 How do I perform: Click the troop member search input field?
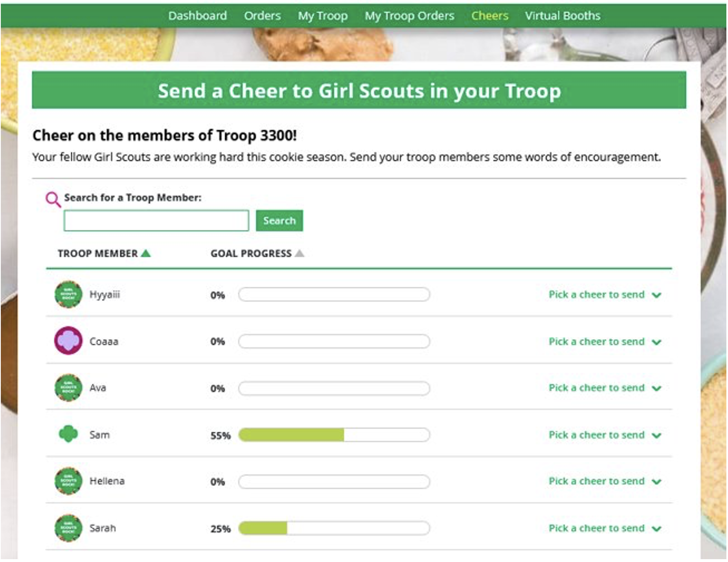(156, 220)
